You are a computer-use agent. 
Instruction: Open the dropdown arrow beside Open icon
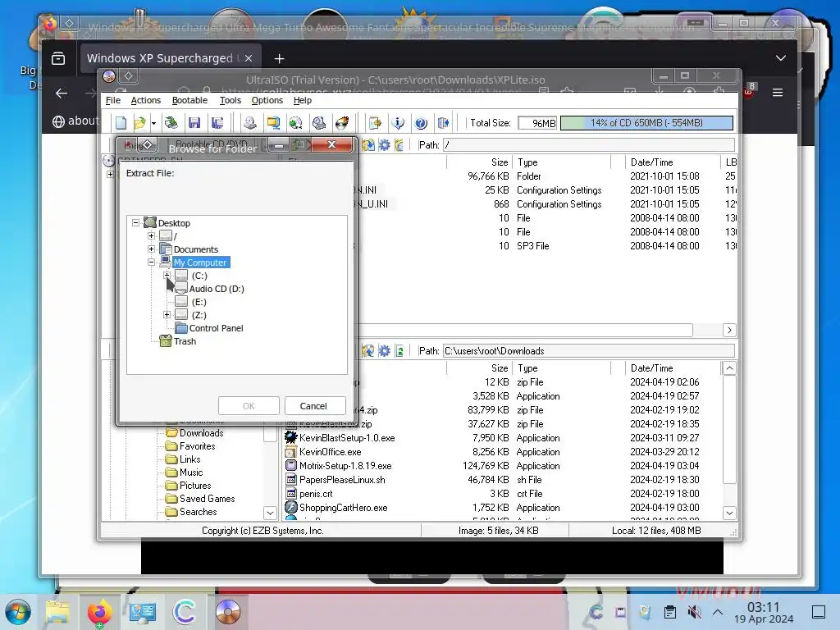(x=153, y=123)
